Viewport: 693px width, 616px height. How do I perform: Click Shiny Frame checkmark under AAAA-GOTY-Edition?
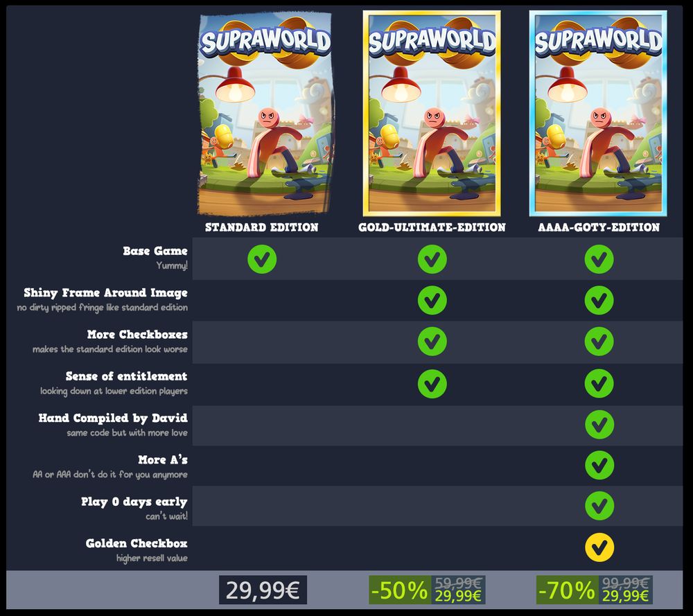(x=599, y=301)
